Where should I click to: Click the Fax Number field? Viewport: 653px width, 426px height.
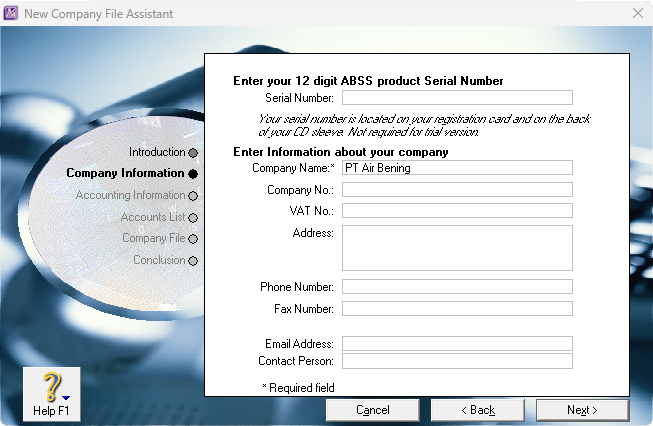[457, 309]
